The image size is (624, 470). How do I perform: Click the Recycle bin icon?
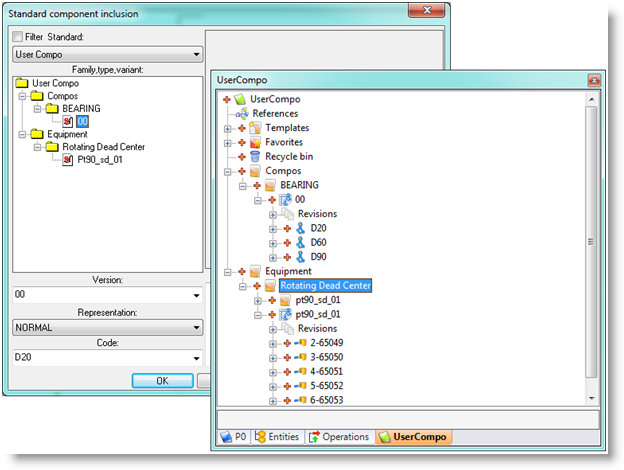click(x=255, y=157)
